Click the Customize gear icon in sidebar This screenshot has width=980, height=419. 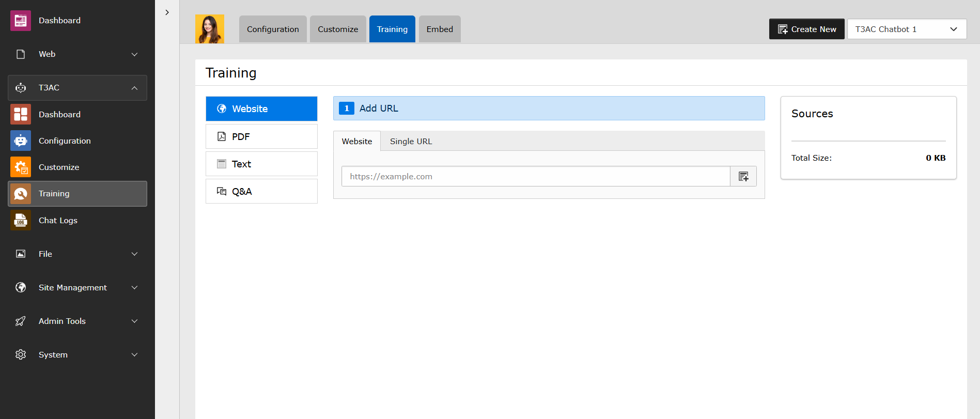click(21, 167)
